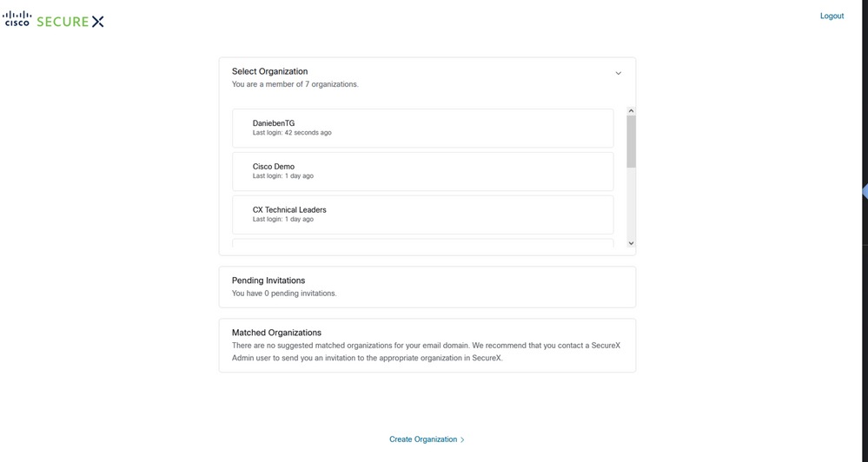Open the CX Technical Leaders organization
The image size is (868, 462).
pyautogui.click(x=423, y=214)
